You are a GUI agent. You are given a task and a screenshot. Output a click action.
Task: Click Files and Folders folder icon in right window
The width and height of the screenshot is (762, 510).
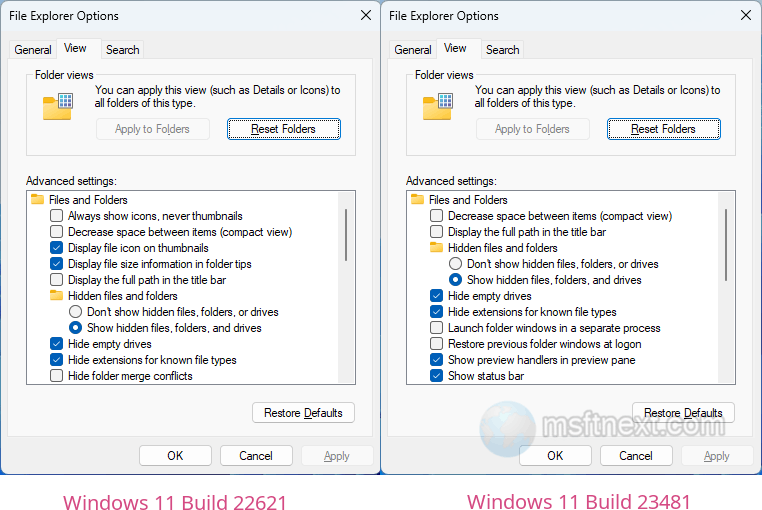tap(417, 199)
